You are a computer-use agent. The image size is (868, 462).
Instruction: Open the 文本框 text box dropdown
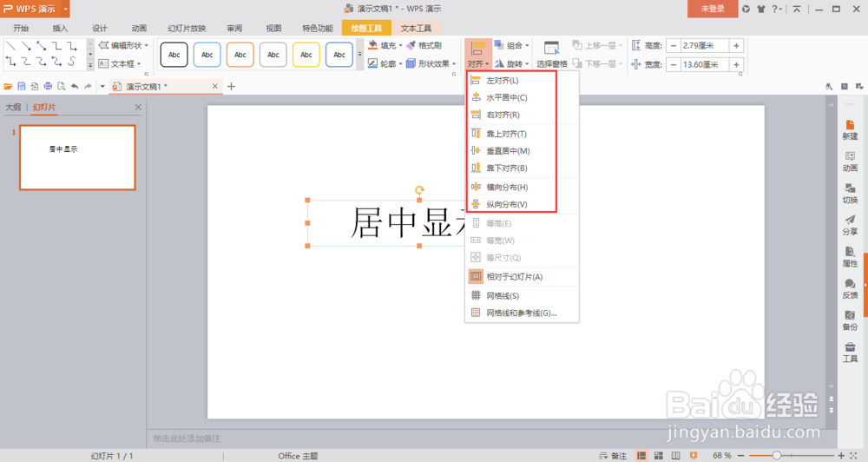[x=120, y=63]
